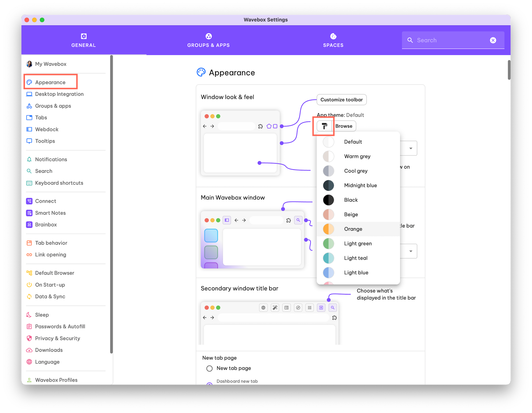Click the Downloads cloud icon
The width and height of the screenshot is (532, 413).
point(29,350)
